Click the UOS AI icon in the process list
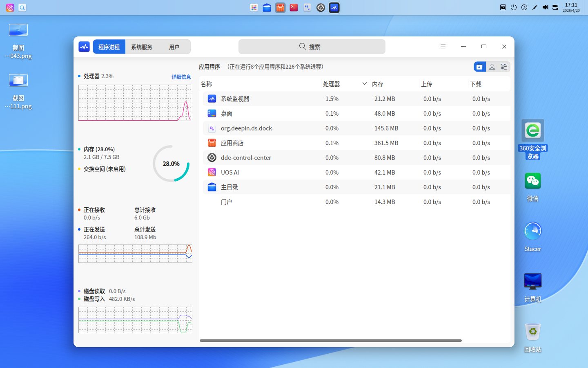Screen dimensions: 588x368 [211, 172]
